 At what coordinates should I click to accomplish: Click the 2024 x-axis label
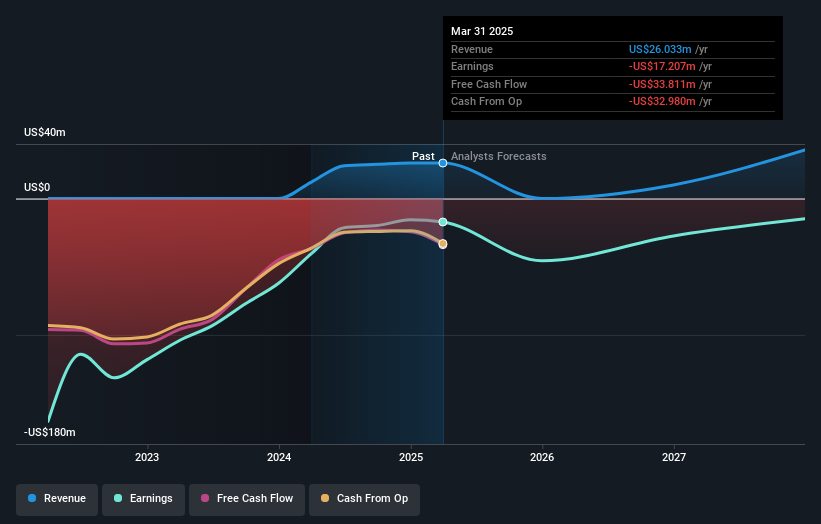279,458
